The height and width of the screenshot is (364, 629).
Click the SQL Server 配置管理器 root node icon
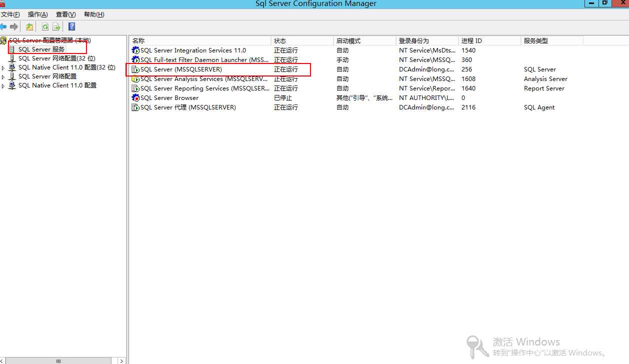click(3, 40)
